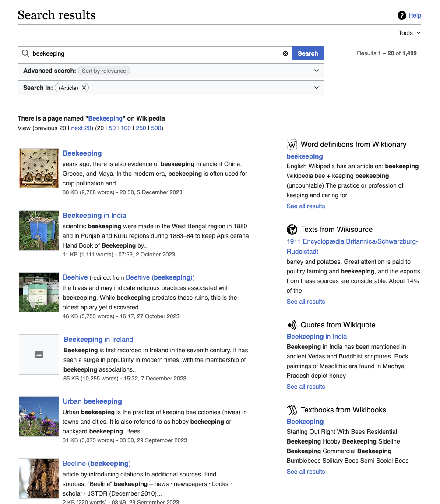Click the blue Search button
This screenshot has width=440, height=504.
point(308,53)
